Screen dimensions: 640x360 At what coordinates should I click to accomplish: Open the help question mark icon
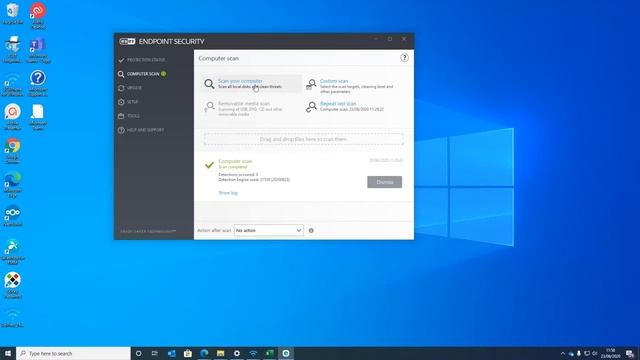[x=404, y=58]
